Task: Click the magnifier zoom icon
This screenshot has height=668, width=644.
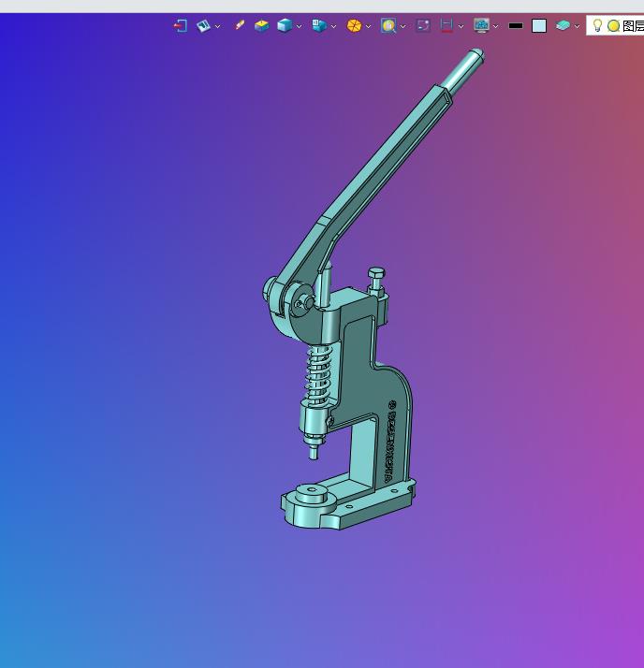Action: click(388, 25)
